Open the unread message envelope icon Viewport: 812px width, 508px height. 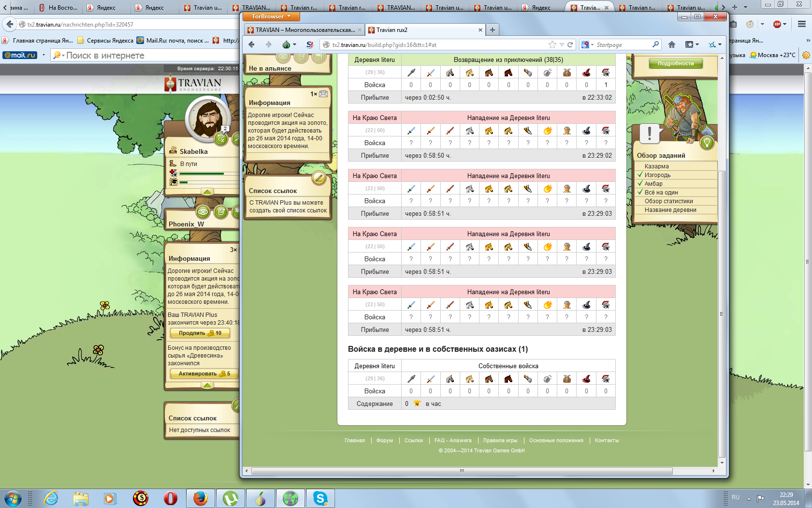[323, 94]
